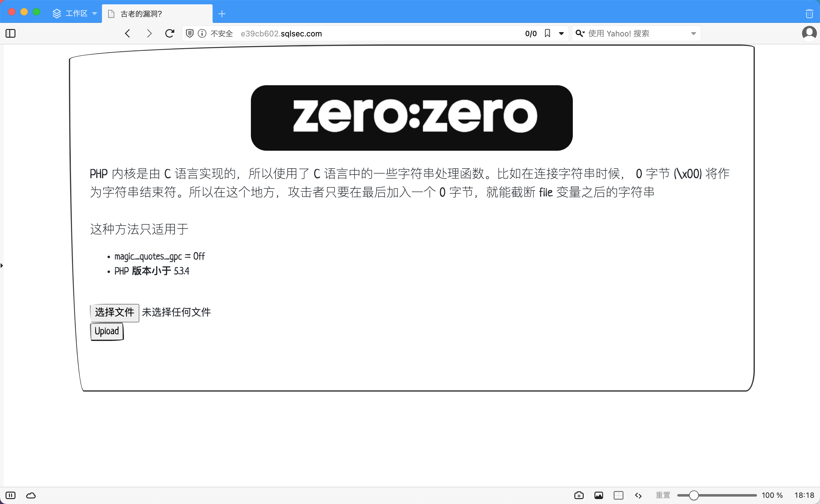
Task: Open page actions code icon
Action: pos(638,495)
